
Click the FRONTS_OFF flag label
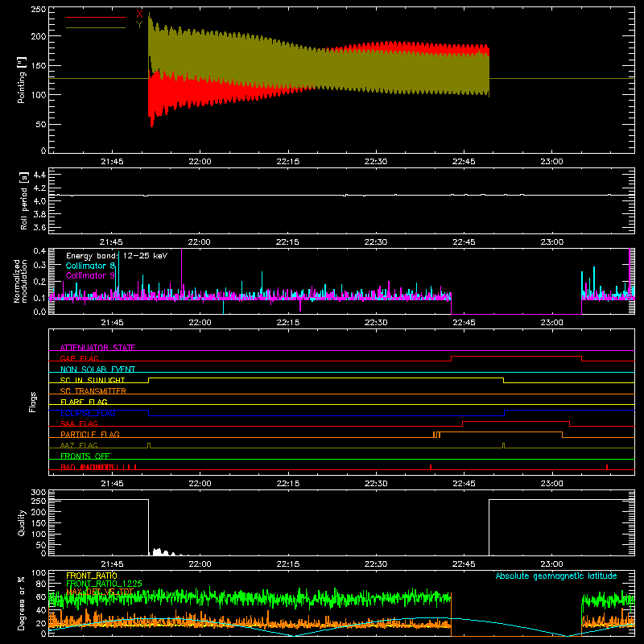85,456
